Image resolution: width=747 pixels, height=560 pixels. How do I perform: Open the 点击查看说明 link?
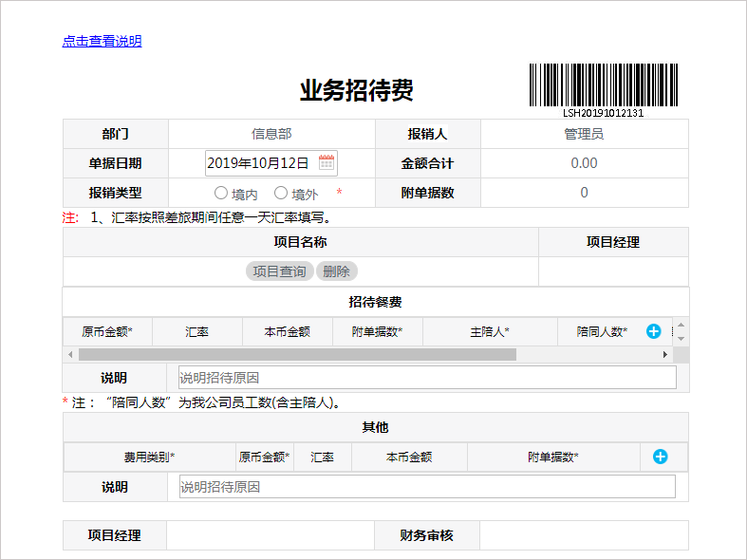102,41
